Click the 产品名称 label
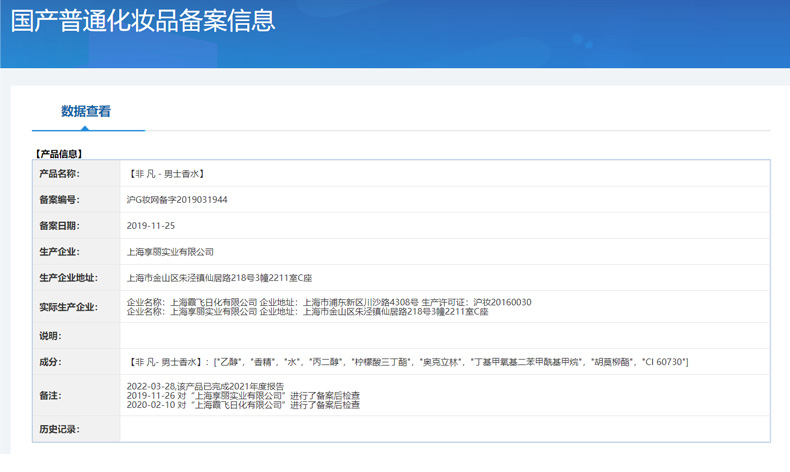The image size is (790, 472). tap(59, 174)
